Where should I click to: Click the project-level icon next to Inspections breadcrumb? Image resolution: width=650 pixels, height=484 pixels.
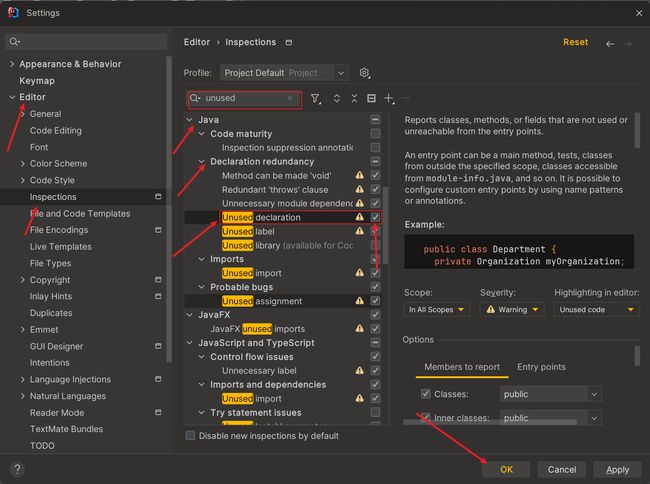point(289,42)
